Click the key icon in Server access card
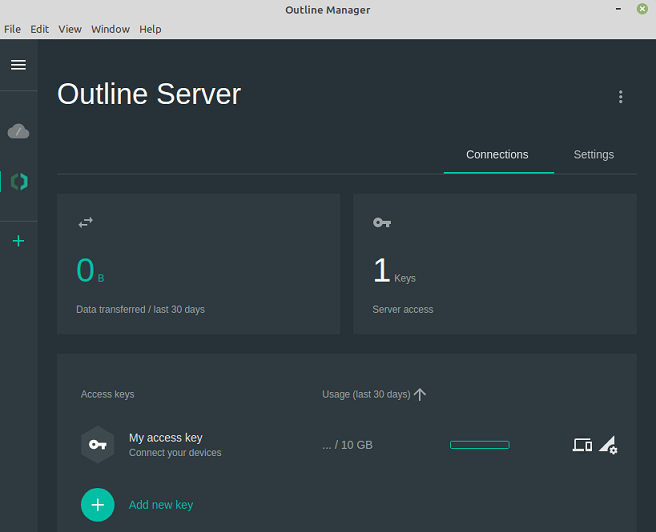This screenshot has height=532, width=656. (x=382, y=223)
